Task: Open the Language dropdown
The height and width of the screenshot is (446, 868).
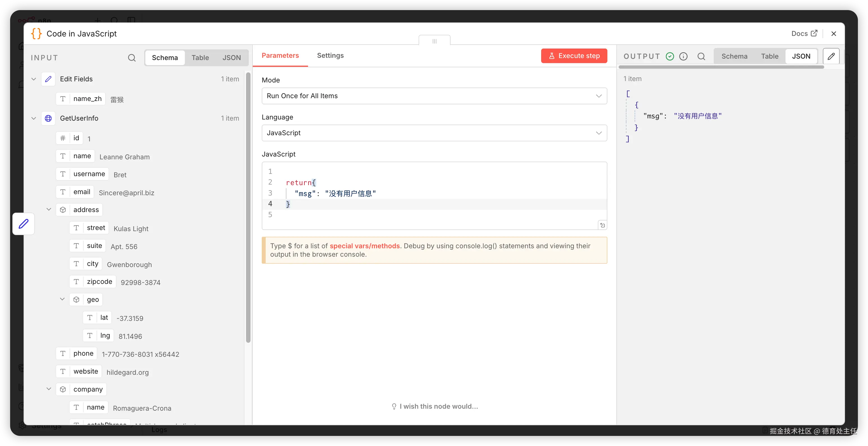Action: tap(434, 133)
